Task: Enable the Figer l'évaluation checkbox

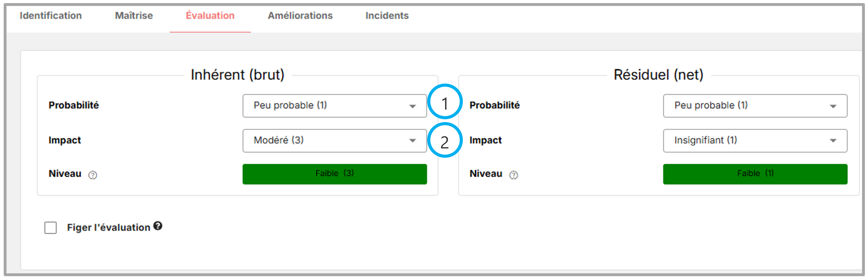Action: pos(51,228)
